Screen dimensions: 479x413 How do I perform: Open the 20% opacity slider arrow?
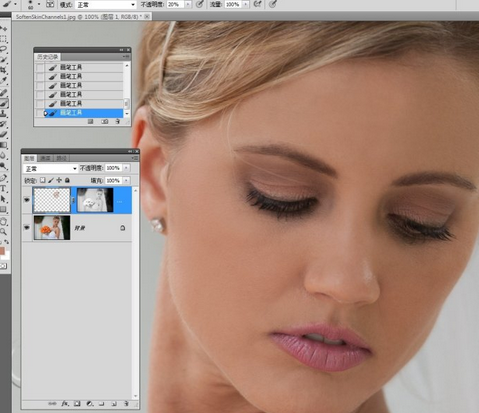(x=188, y=4)
